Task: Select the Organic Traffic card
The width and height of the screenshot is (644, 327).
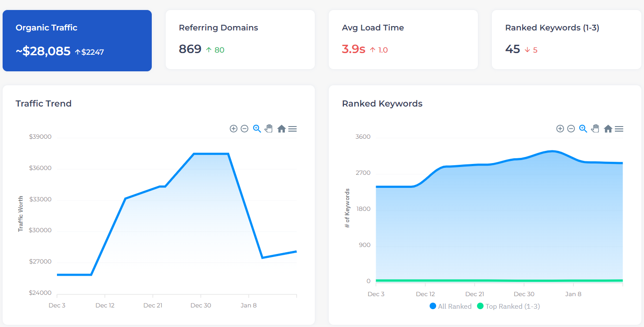Action: pos(77,40)
